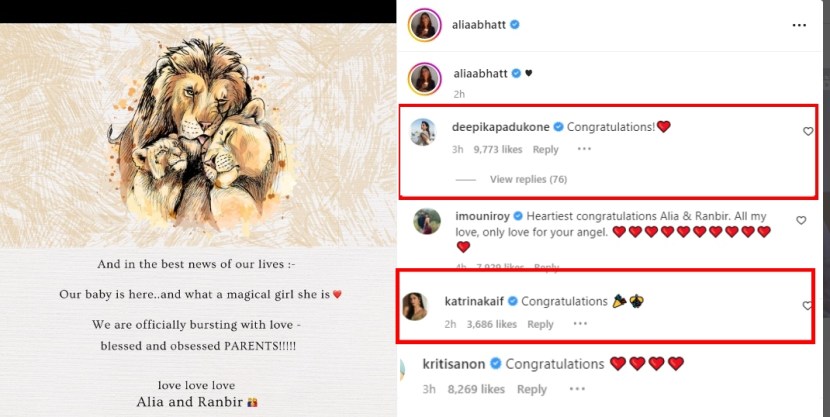830x417 pixels.
Task: Like deepikapadukone's comment with the heart
Action: 808,131
